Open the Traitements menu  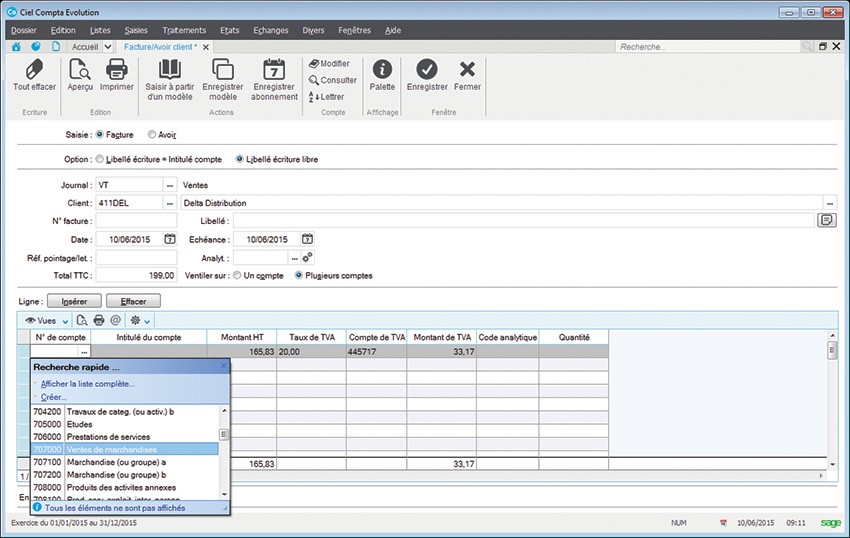(x=183, y=30)
